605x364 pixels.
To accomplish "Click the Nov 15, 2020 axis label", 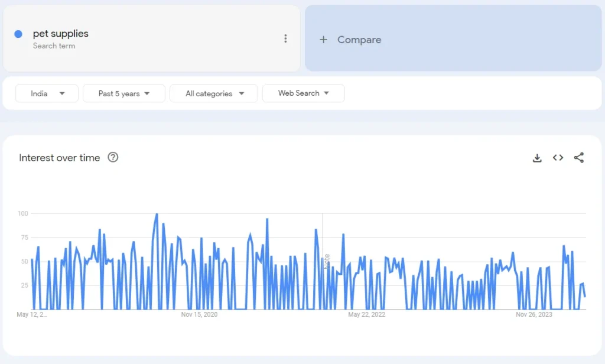I will (199, 314).
